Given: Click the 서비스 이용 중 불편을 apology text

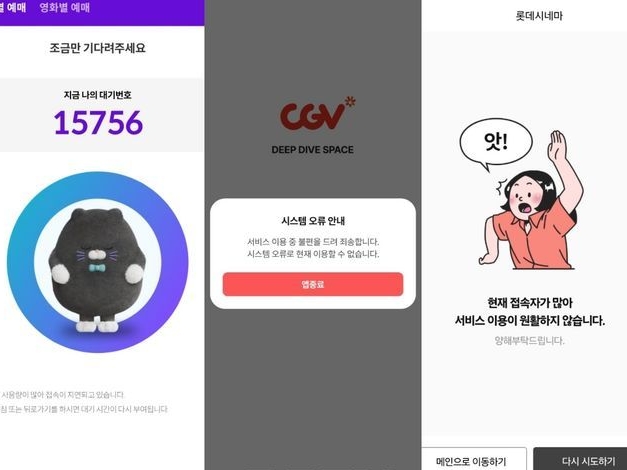Looking at the screenshot, I should tap(313, 242).
